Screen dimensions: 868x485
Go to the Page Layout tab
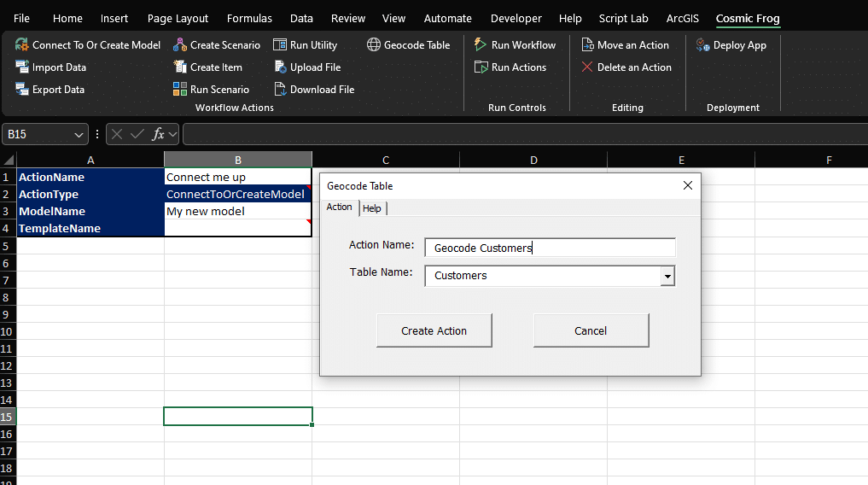178,18
